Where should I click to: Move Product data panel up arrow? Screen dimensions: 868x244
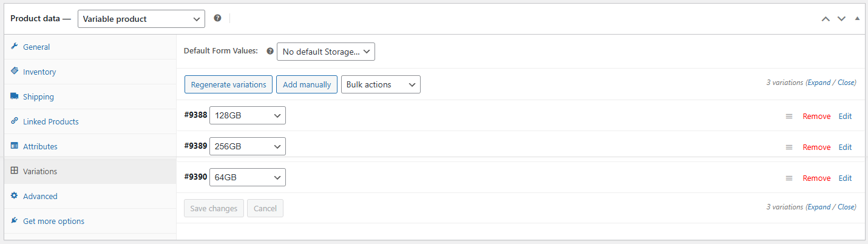coord(826,19)
